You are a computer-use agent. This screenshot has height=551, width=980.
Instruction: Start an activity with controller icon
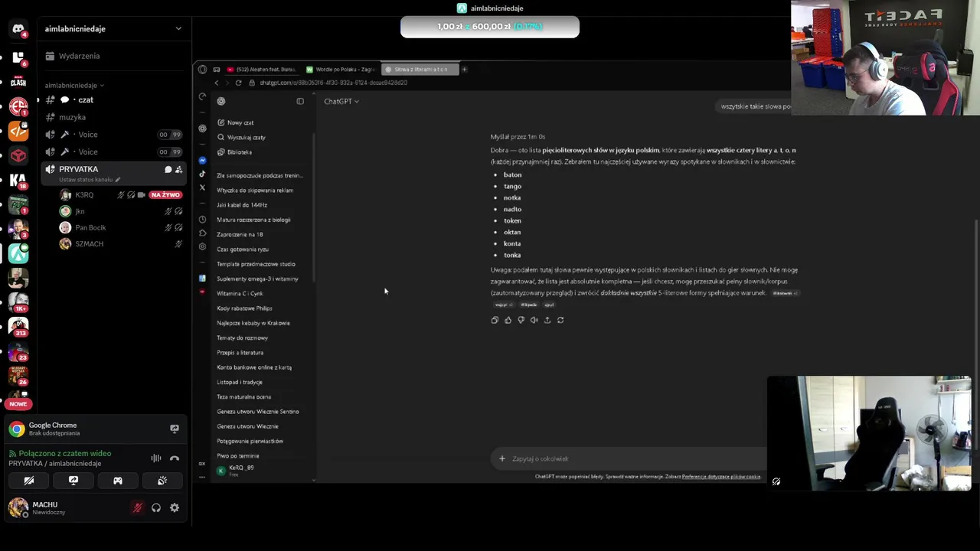pyautogui.click(x=118, y=481)
